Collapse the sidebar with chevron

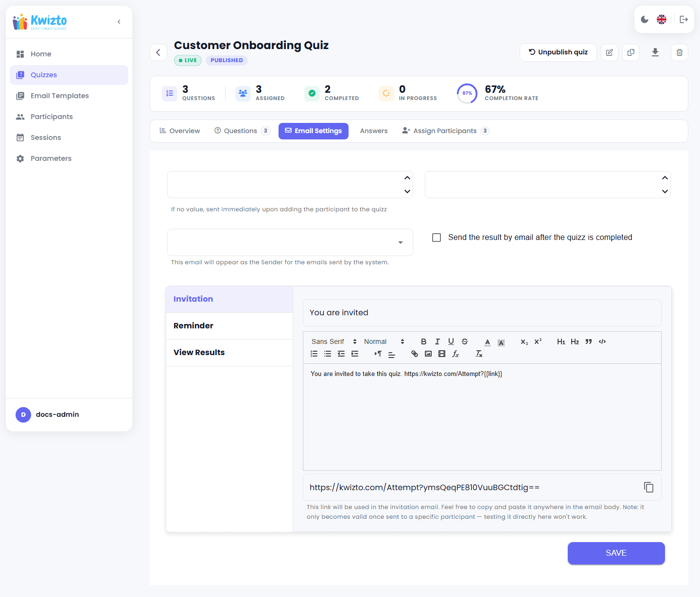pyautogui.click(x=119, y=22)
